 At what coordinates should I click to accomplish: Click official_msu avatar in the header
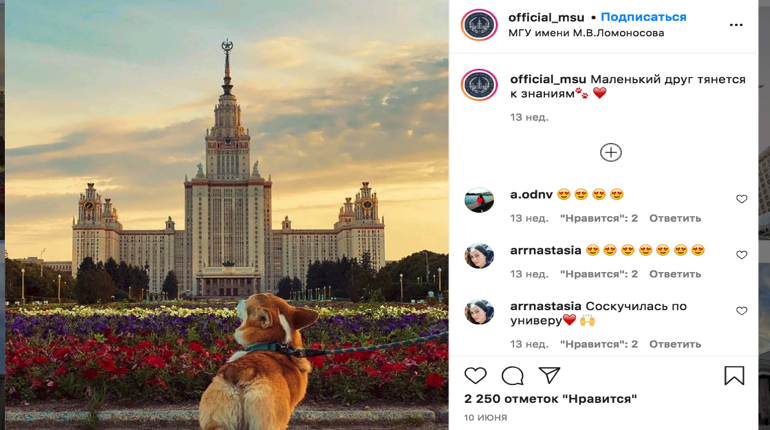click(x=479, y=25)
